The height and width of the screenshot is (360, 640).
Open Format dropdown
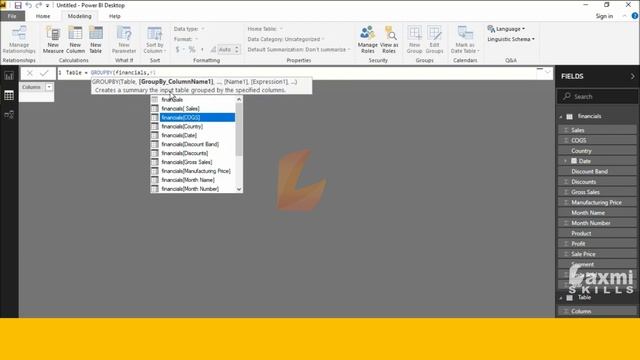click(x=186, y=39)
